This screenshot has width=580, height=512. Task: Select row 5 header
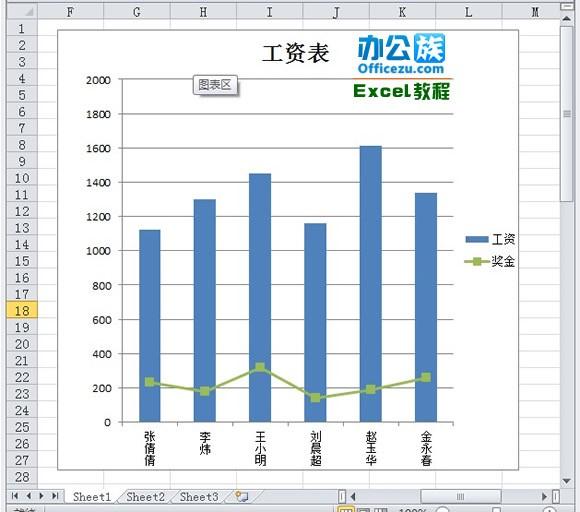22,95
